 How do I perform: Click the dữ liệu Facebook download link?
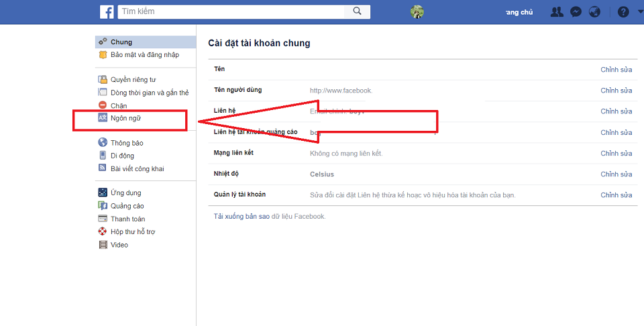coord(298,217)
